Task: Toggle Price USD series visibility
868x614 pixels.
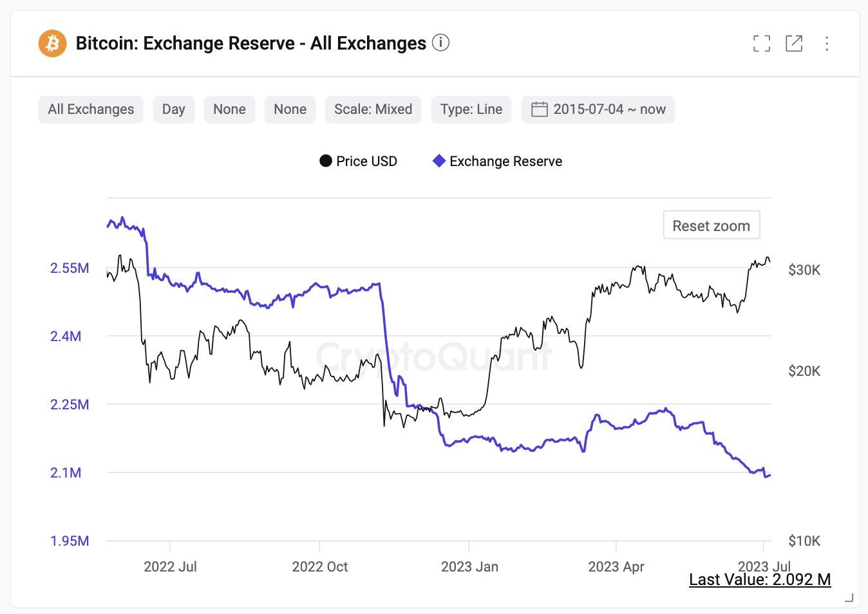Action: pyautogui.click(x=359, y=161)
